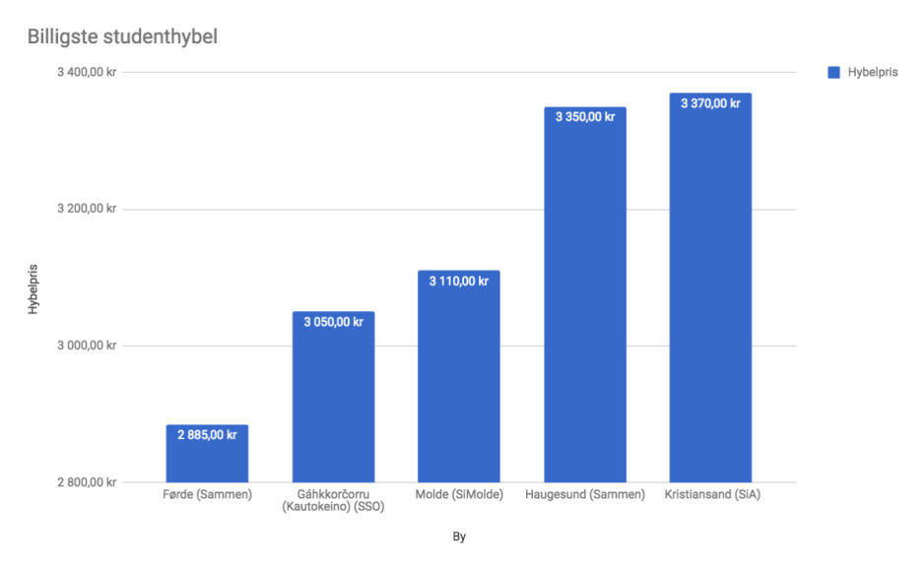
Task: Select the Hybelpris legend label text
Action: click(872, 73)
